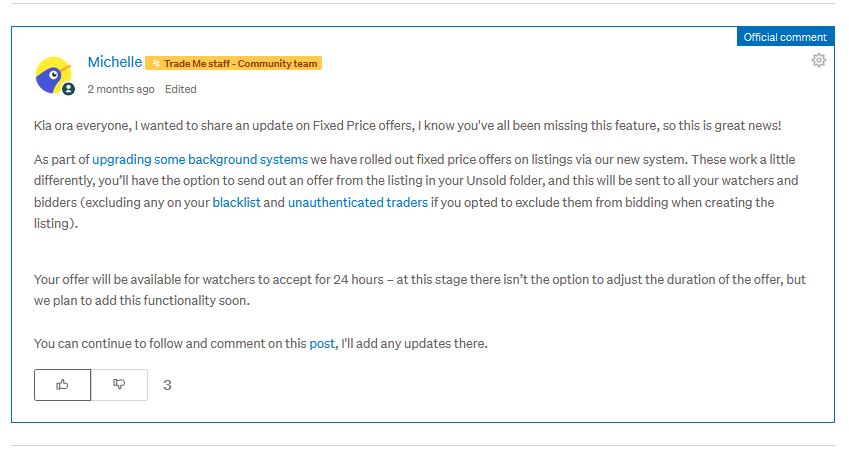
Task: Click the "Edited" label
Action: pos(181,89)
